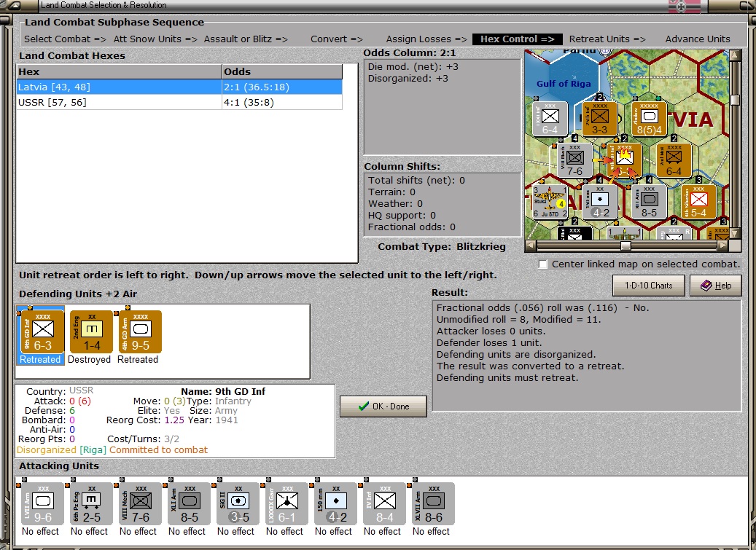
Task: Select the 2nd Eng 1-4 defending unit
Action: 91,332
